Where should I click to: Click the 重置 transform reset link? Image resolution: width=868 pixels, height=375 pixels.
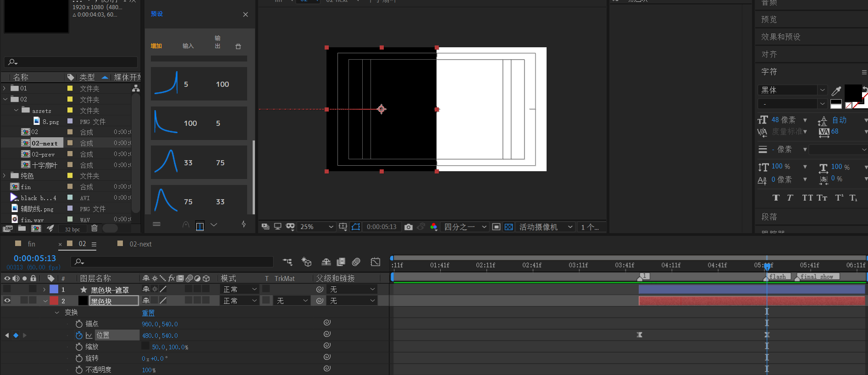click(148, 313)
